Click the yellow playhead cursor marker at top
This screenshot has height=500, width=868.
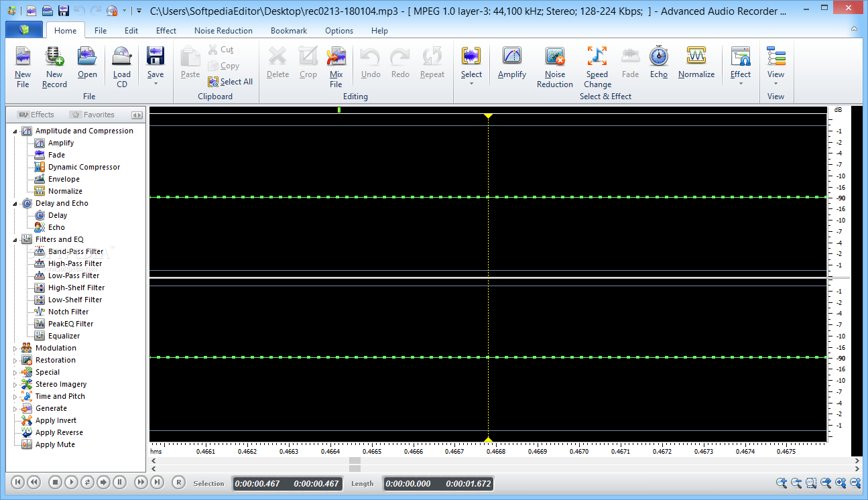(x=489, y=117)
